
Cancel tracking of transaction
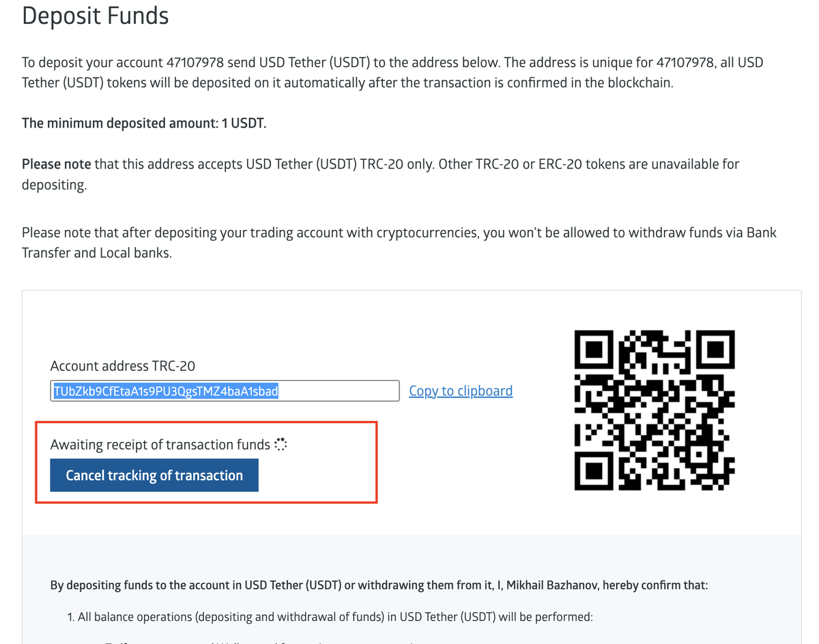pos(154,475)
